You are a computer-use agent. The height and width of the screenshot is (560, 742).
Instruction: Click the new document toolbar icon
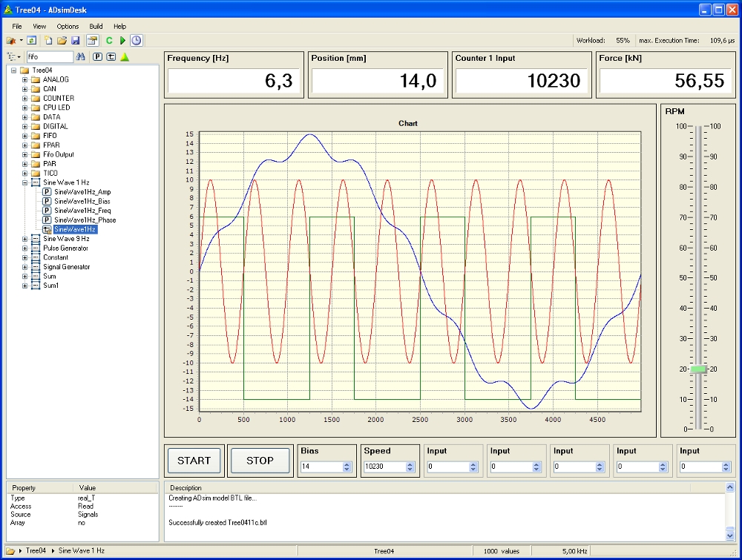coord(49,40)
